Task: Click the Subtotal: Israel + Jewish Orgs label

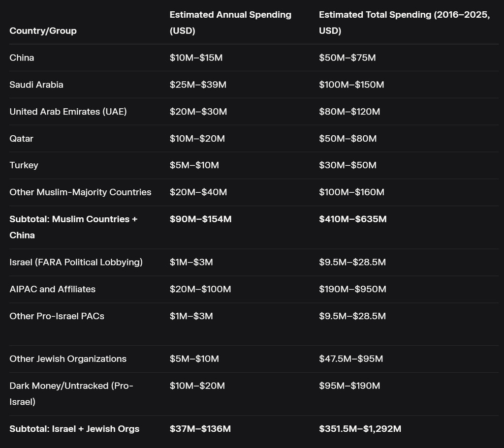Action: (74, 429)
